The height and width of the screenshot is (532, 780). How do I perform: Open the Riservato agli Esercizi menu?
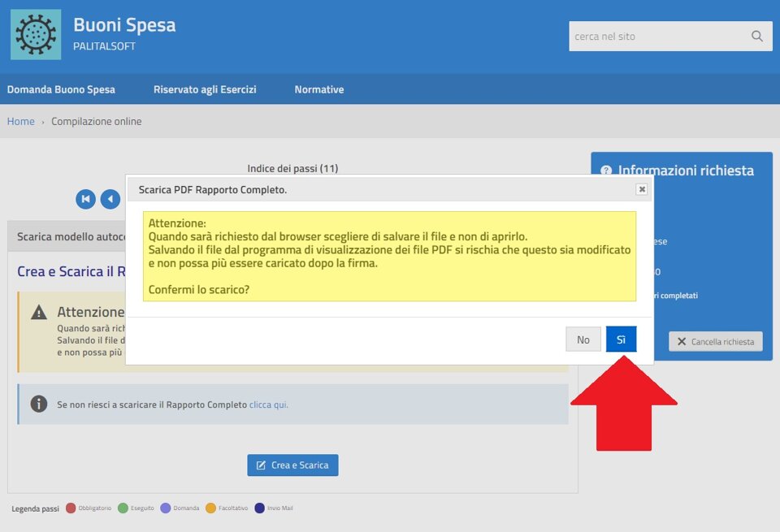coord(205,89)
